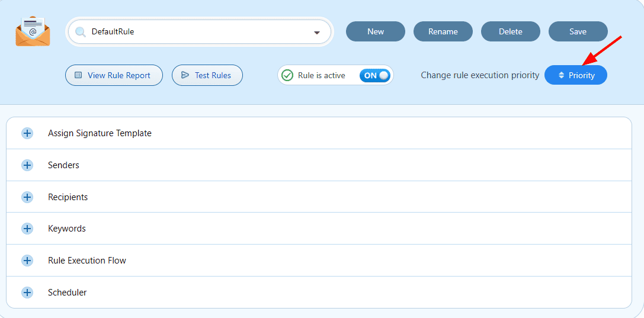Click the plus icon beside Recipients
The image size is (644, 318).
pyautogui.click(x=27, y=197)
